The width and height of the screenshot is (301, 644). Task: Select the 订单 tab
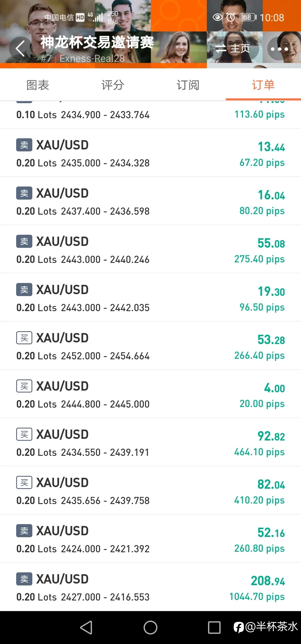263,85
